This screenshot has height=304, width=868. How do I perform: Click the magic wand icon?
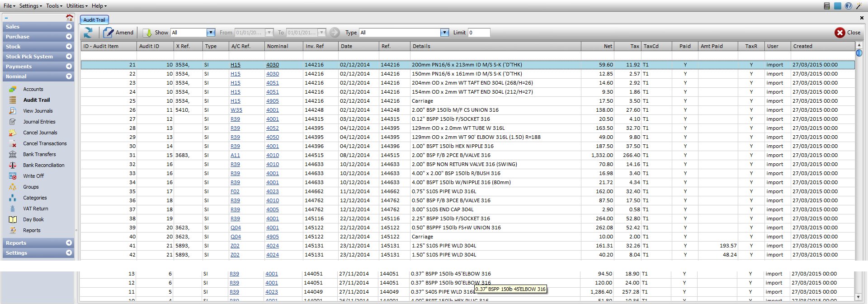(859, 6)
